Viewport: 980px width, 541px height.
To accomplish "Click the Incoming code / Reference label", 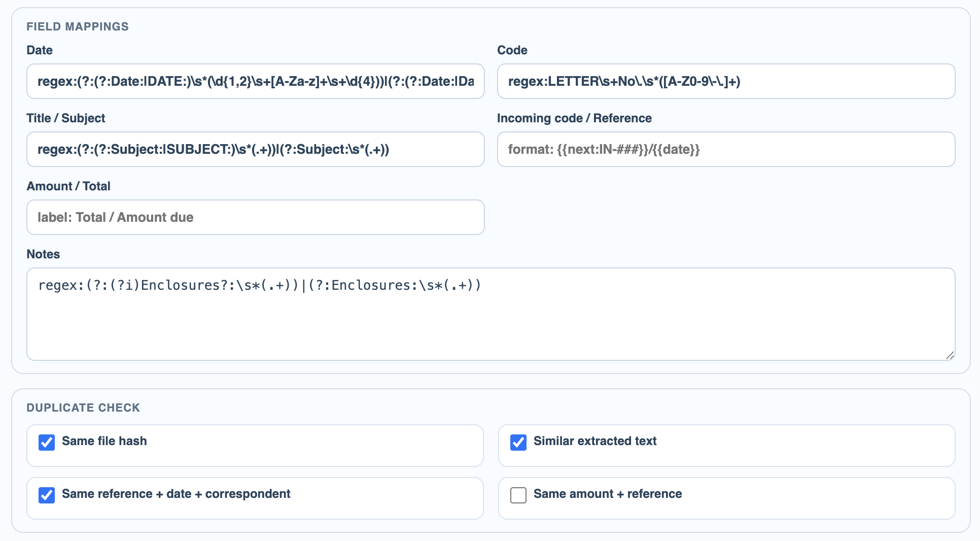I will [x=574, y=118].
